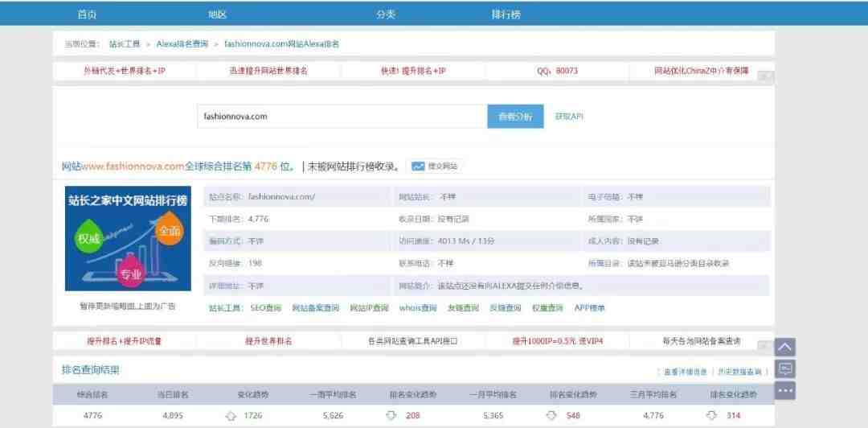Open 查看详细信息 link
The width and height of the screenshot is (868, 428).
click(686, 372)
